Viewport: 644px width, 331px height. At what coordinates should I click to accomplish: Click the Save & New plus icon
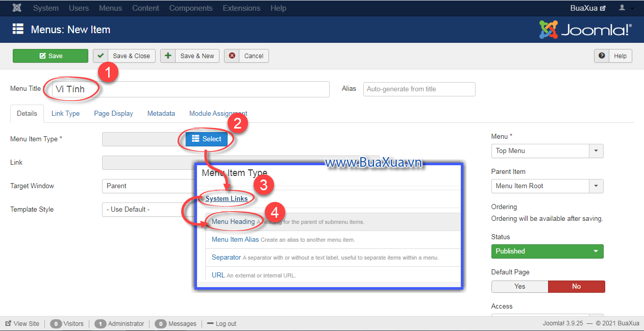click(x=168, y=56)
